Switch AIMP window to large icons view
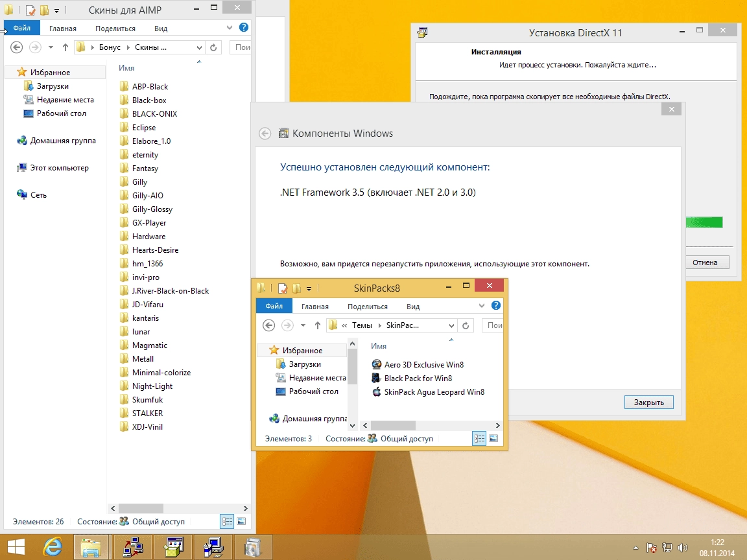The image size is (747, 560). tap(241, 521)
